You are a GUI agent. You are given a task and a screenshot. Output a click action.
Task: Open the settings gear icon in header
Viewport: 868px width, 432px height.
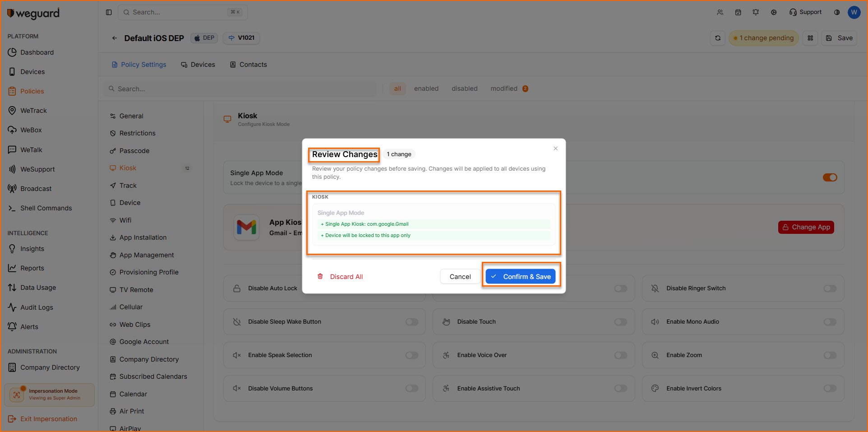(774, 12)
